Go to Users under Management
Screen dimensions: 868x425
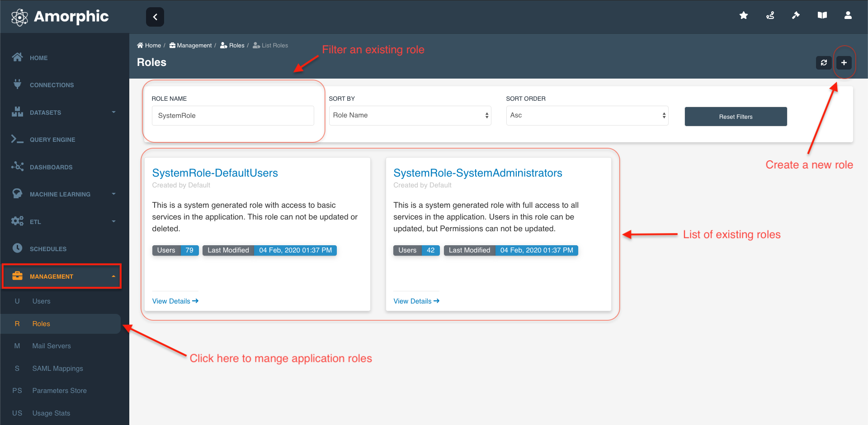pyautogui.click(x=41, y=301)
